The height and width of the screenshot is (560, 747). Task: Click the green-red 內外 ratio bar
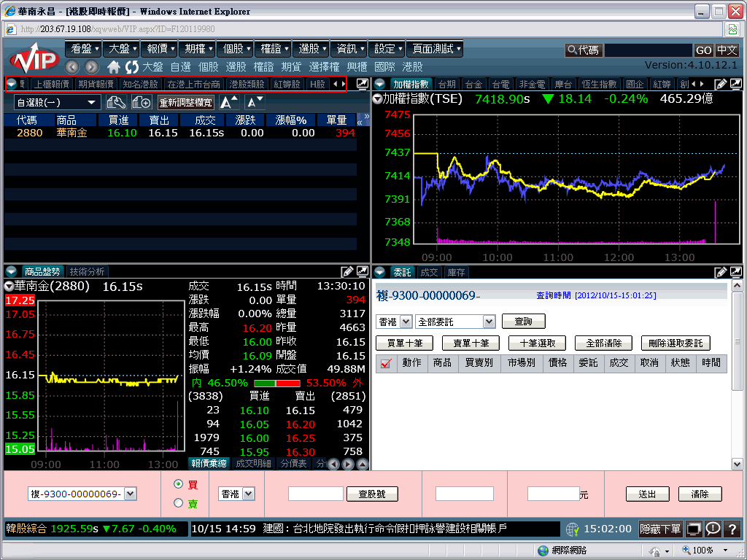point(276,383)
